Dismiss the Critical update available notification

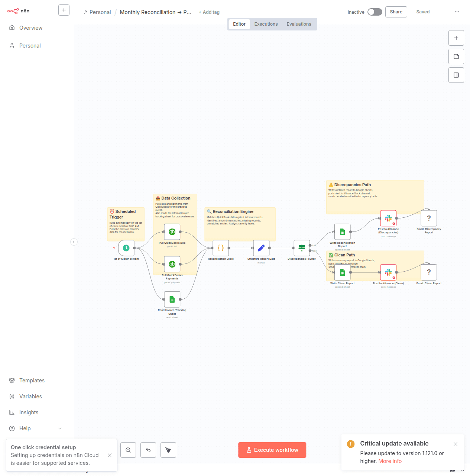(x=456, y=444)
